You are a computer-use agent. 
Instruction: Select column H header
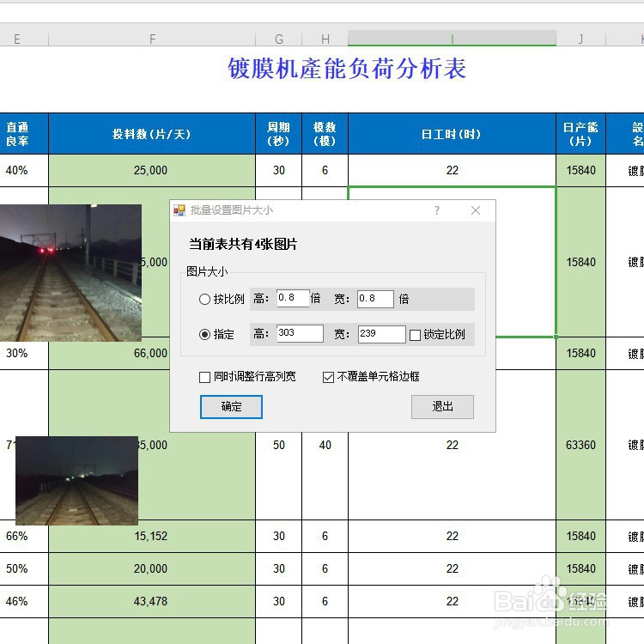(x=325, y=39)
